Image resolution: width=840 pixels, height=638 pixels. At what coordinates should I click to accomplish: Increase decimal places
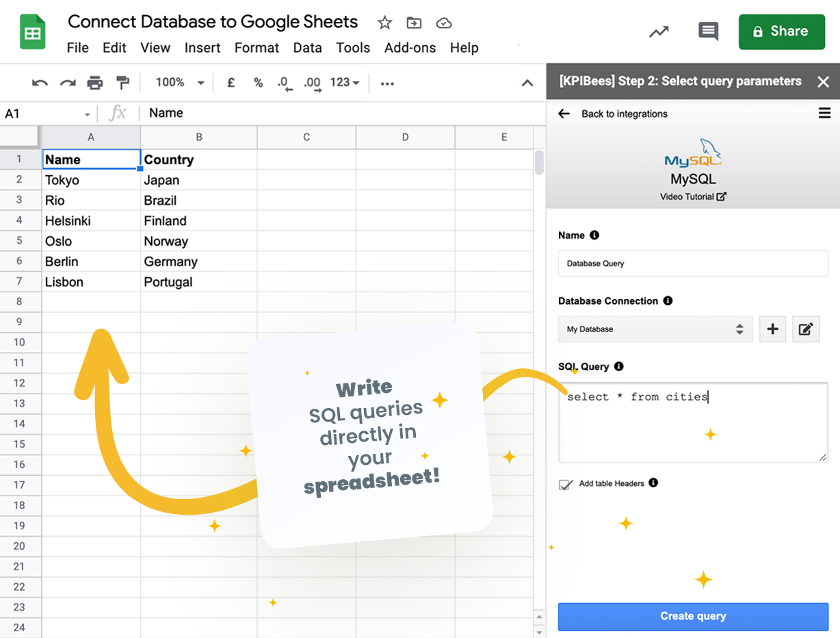312,84
